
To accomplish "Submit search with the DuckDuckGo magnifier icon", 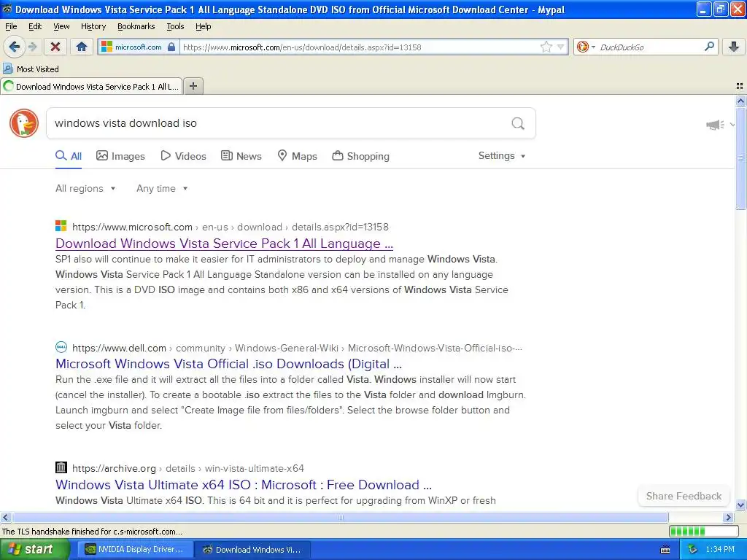I will (518, 123).
